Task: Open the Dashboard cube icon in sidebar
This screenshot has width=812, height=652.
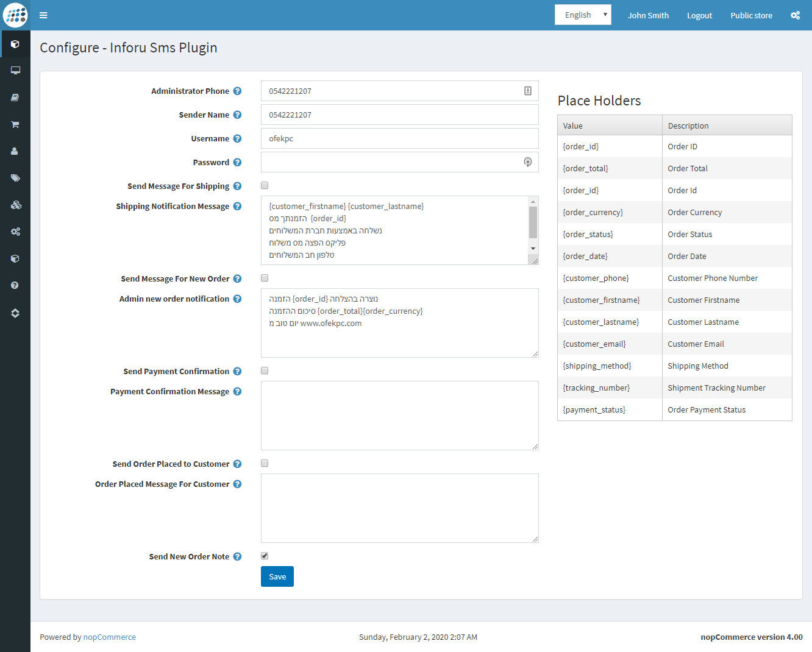Action: click(x=15, y=44)
